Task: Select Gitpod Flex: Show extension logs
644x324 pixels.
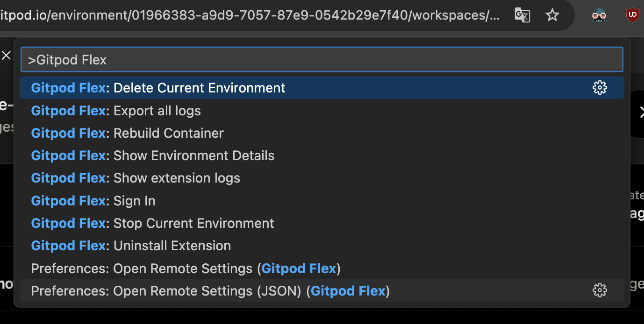Action: click(x=322, y=178)
